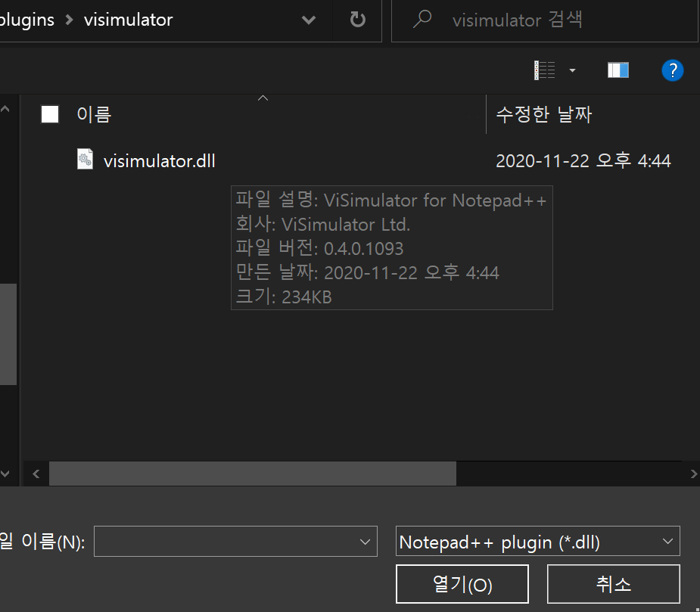
Task: Click the horizontal scrollbar thumb
Action: [253, 474]
